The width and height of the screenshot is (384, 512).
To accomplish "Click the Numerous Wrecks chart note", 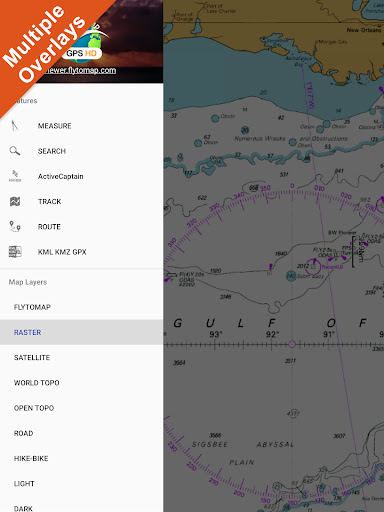I will click(260, 138).
